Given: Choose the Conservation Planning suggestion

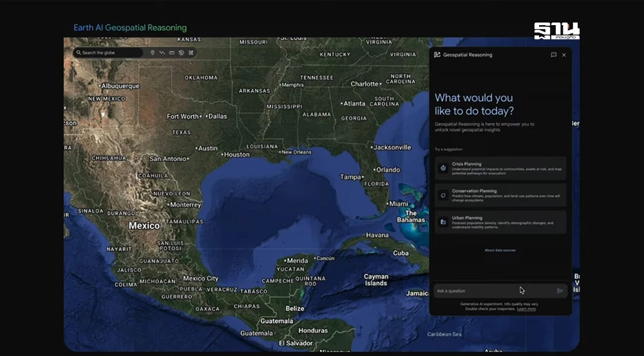Looking at the screenshot, I should pyautogui.click(x=500, y=195).
